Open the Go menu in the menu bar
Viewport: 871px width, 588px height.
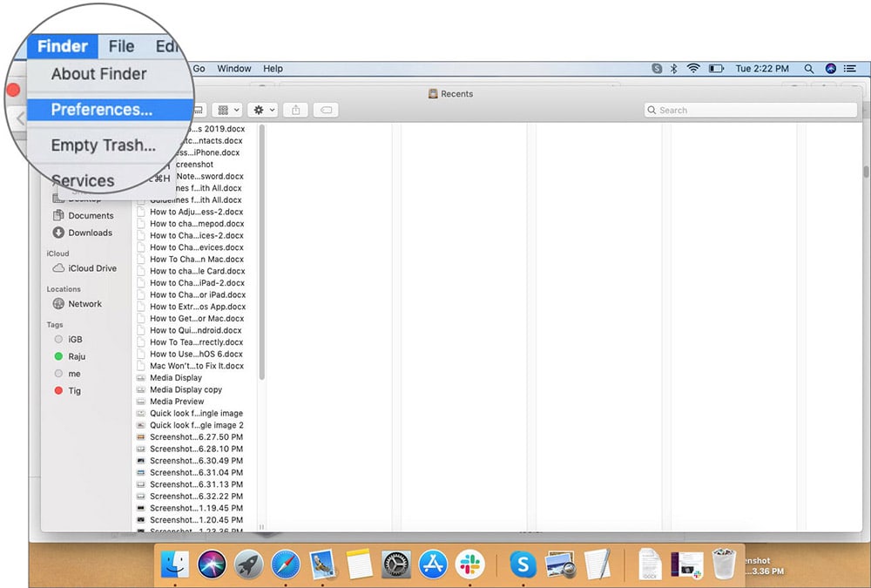[200, 68]
